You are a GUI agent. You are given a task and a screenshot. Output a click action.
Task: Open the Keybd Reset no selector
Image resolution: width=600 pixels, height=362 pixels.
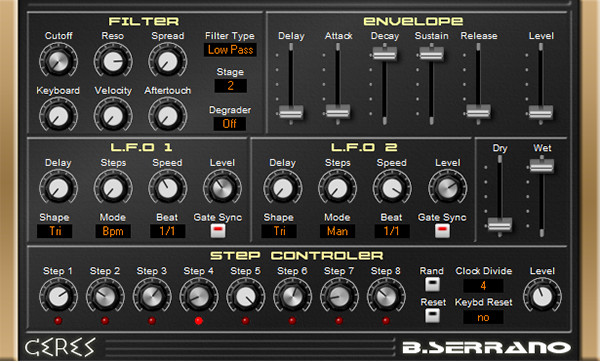[x=483, y=317]
